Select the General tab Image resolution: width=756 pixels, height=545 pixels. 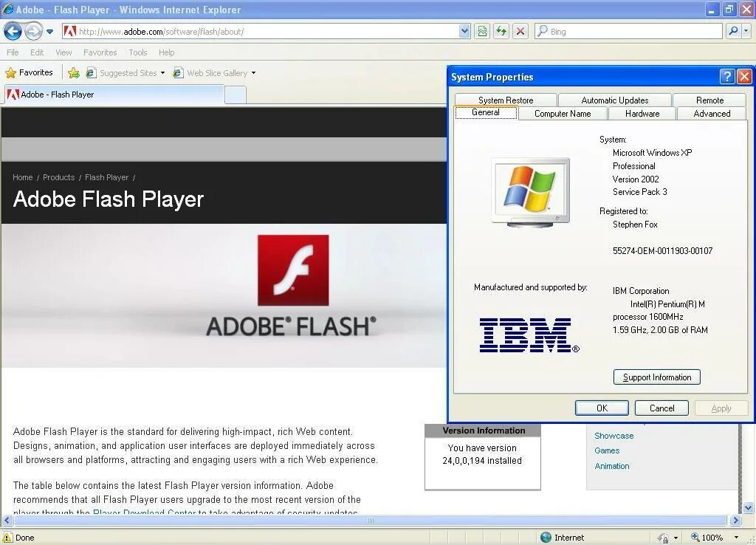click(x=486, y=112)
